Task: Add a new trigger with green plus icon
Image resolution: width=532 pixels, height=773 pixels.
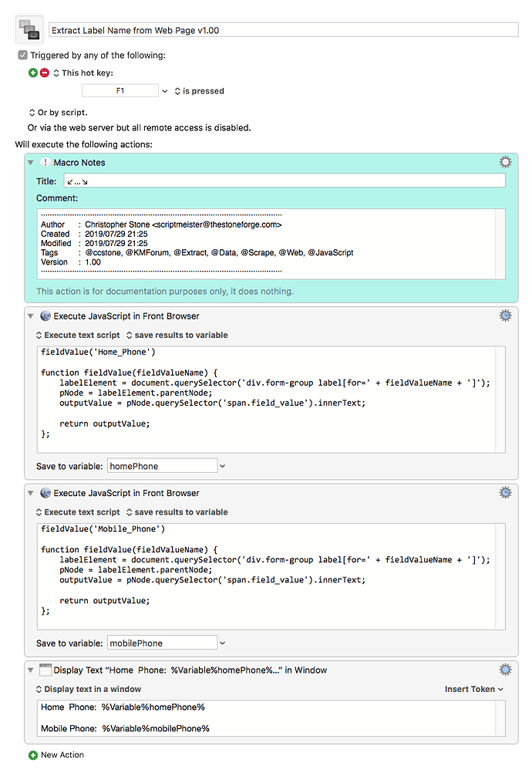Action: [33, 73]
